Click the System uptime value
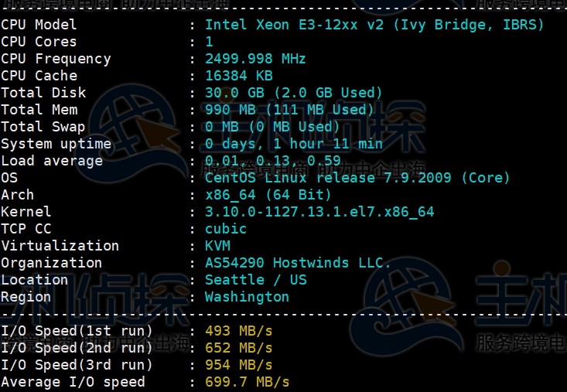This screenshot has height=392, width=567. [x=293, y=144]
